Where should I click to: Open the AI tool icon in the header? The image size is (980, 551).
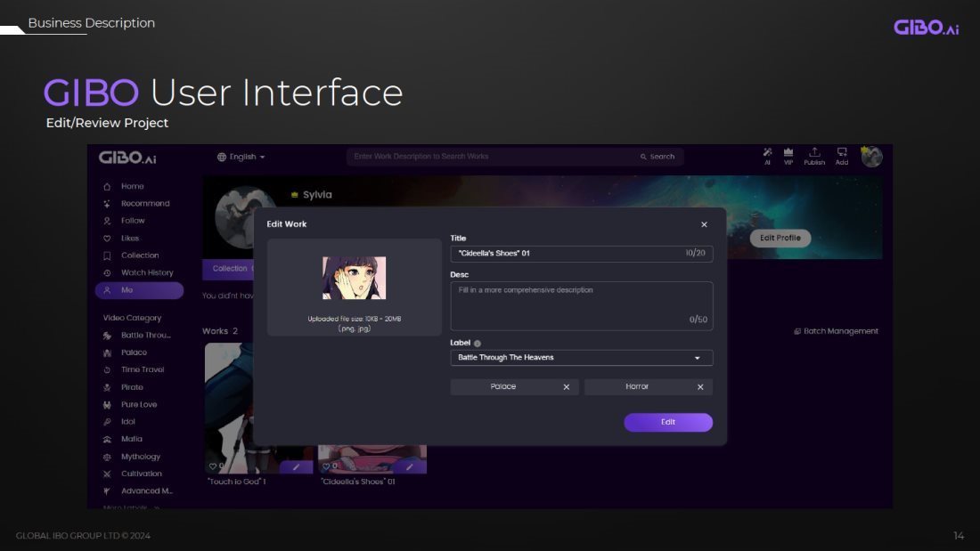[767, 152]
